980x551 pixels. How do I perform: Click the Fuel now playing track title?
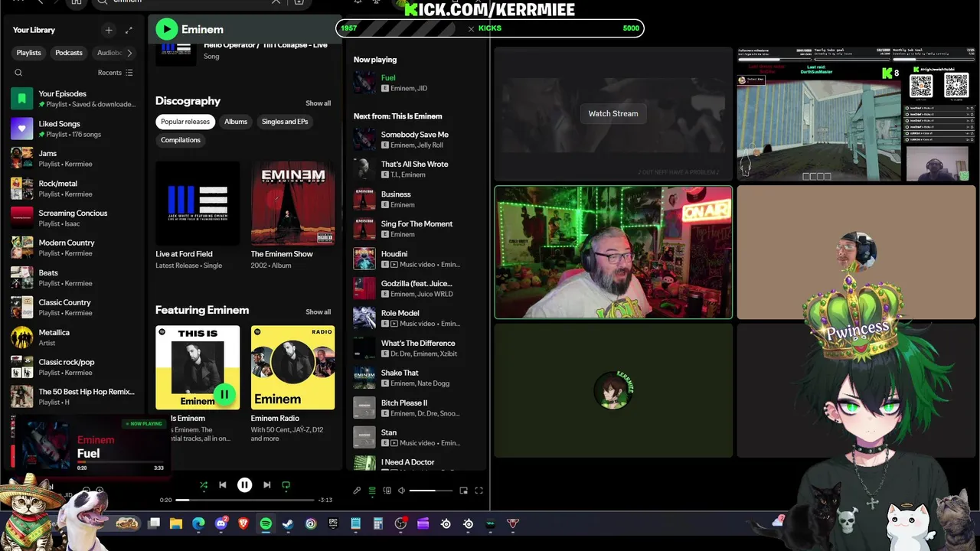(388, 78)
